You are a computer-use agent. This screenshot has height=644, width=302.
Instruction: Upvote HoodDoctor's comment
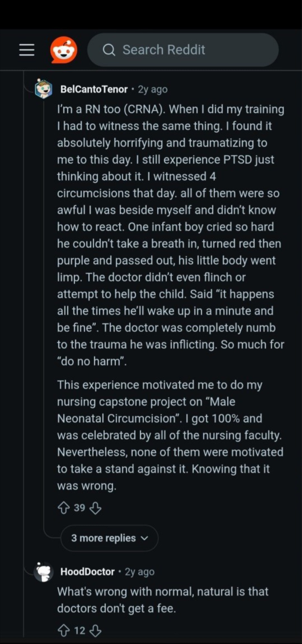(x=64, y=630)
